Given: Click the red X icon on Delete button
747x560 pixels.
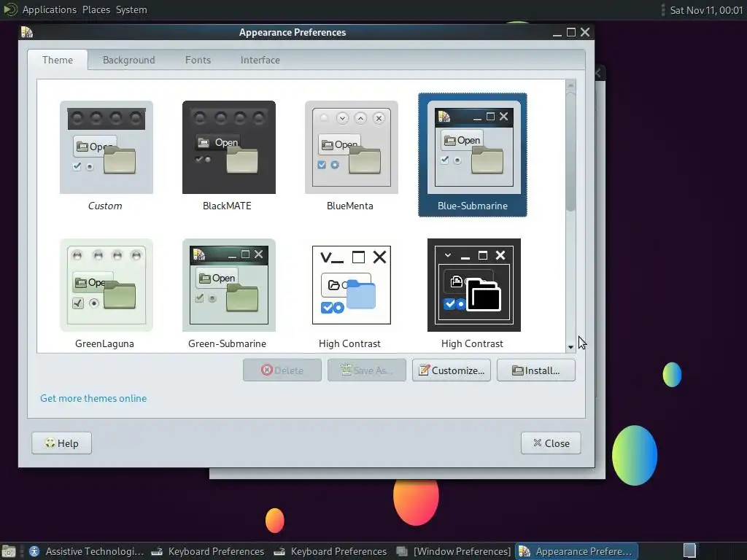Looking at the screenshot, I should pyautogui.click(x=267, y=370).
